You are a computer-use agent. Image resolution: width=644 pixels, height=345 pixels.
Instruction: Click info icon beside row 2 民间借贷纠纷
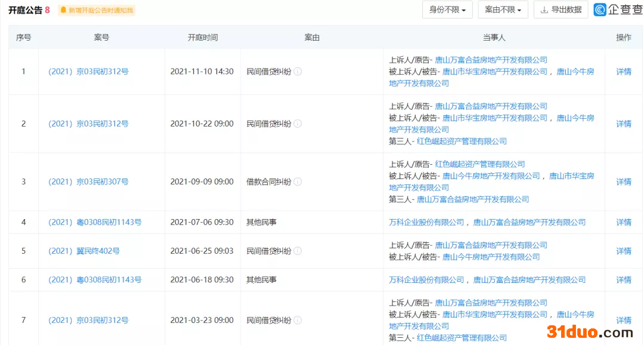tap(298, 124)
